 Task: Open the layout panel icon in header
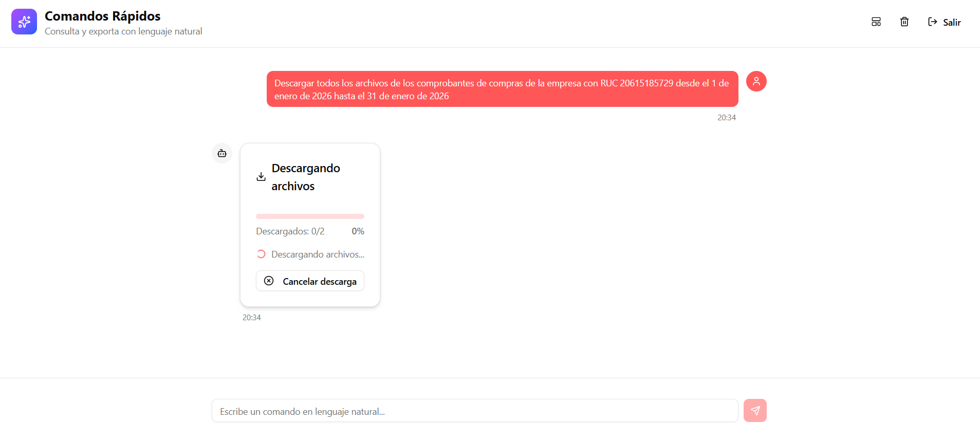coord(876,22)
